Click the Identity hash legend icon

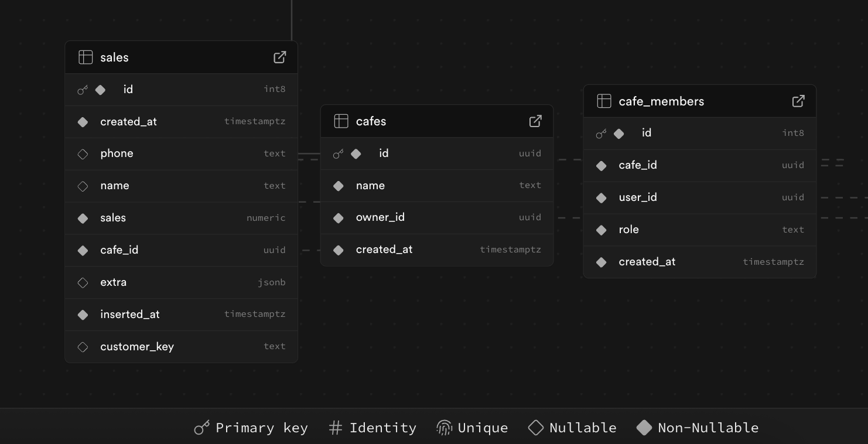(x=335, y=428)
